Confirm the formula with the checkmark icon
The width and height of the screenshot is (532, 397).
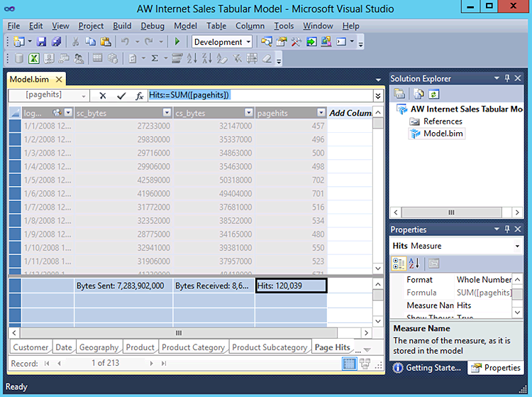tap(121, 95)
